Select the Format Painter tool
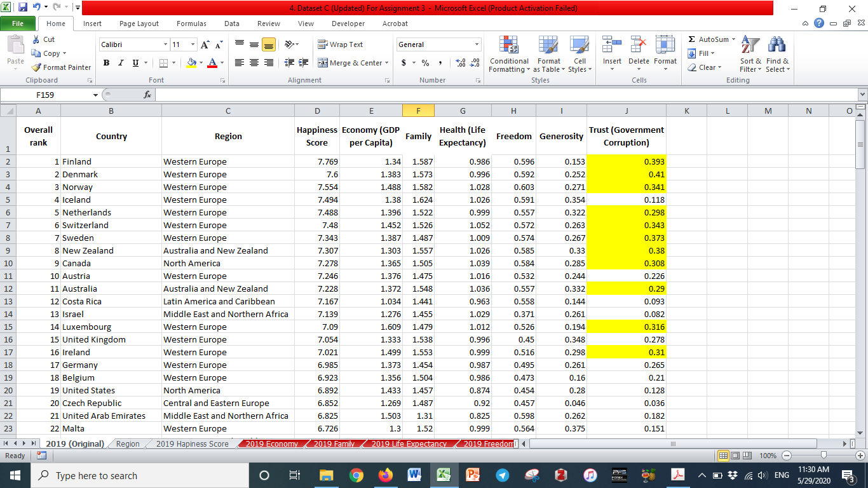This screenshot has width=868, height=488. point(61,67)
